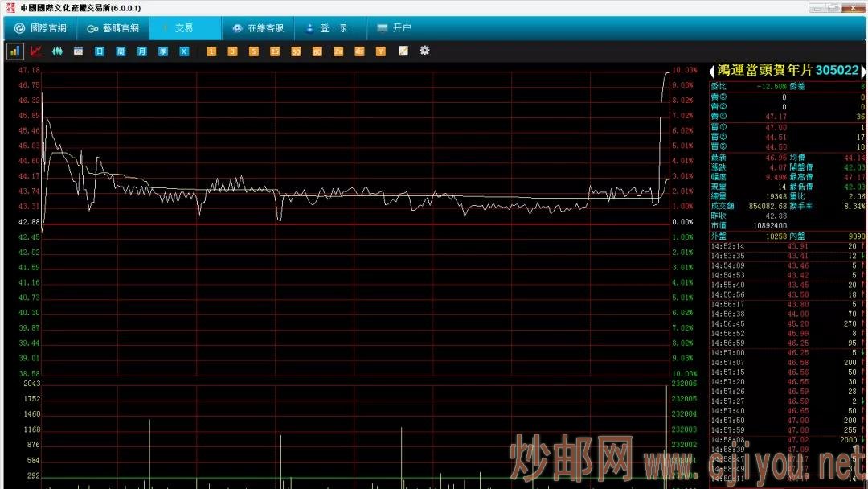Image resolution: width=868 pixels, height=489 pixels.
Task: Click the notepad drawing icon
Action: [x=403, y=51]
